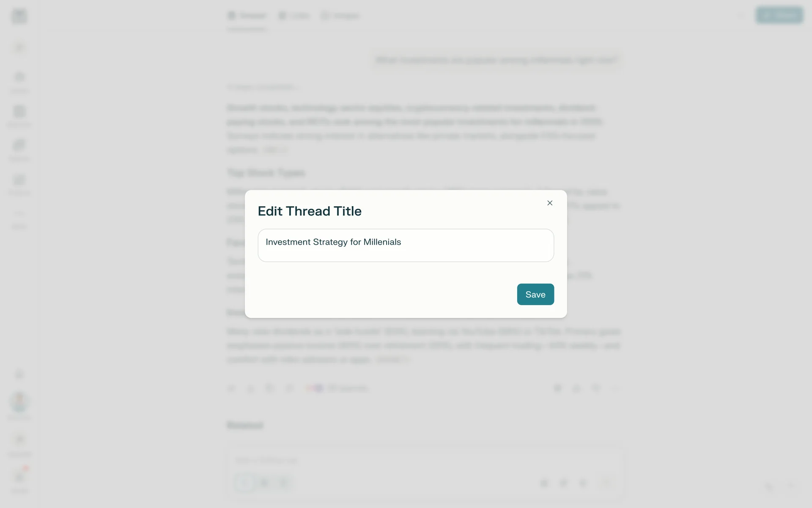Click the Share button at top right

[x=779, y=16]
